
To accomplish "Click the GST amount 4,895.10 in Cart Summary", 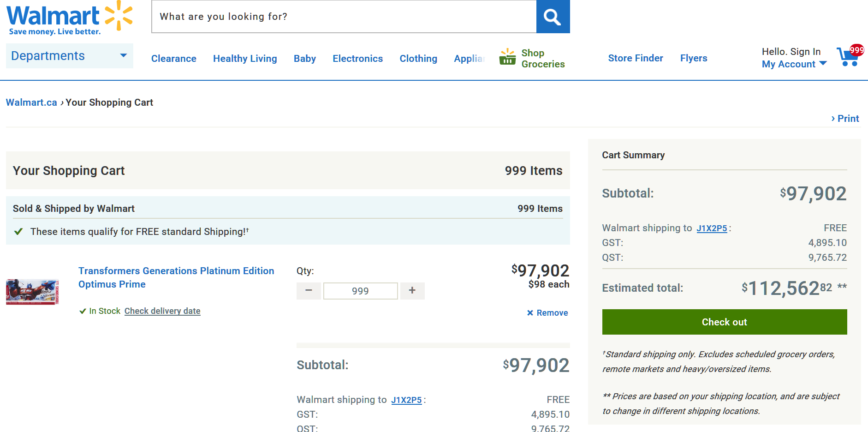I will pos(827,243).
